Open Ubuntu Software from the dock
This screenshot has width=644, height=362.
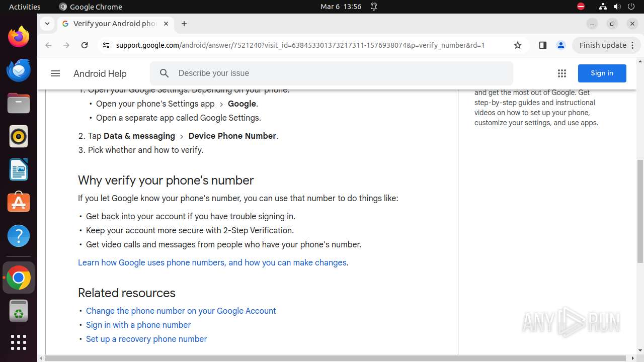pyautogui.click(x=19, y=202)
